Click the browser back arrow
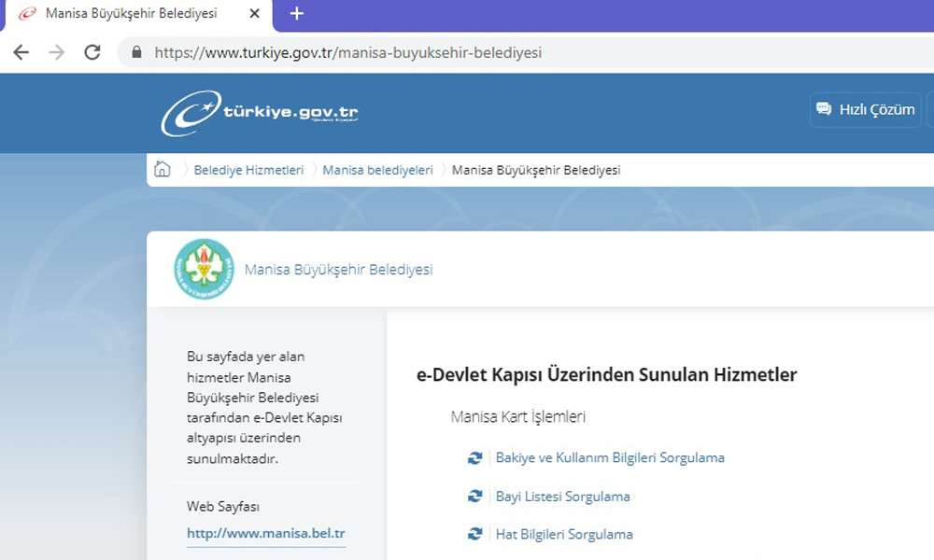The height and width of the screenshot is (560, 934). (x=21, y=53)
